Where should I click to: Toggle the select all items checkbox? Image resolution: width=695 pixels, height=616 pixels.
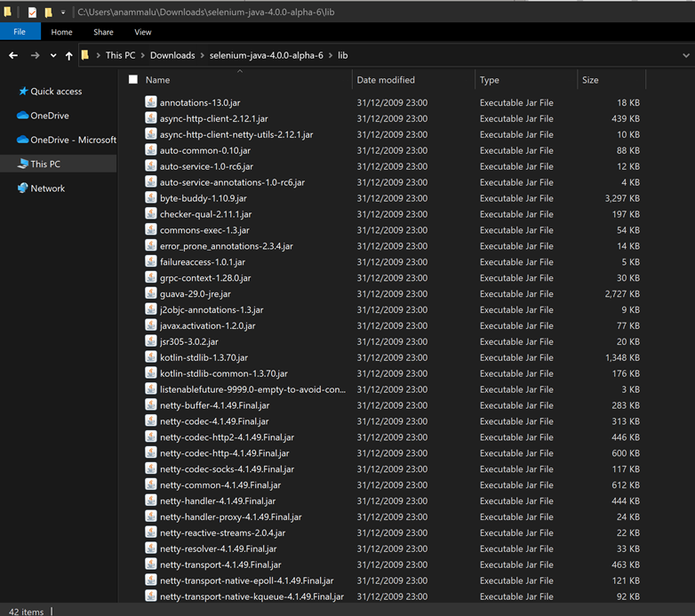pyautogui.click(x=133, y=79)
